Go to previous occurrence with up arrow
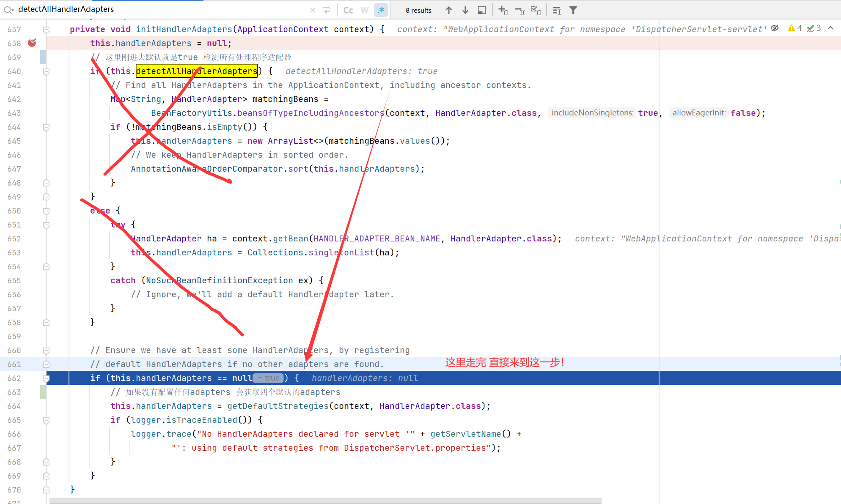 point(449,10)
